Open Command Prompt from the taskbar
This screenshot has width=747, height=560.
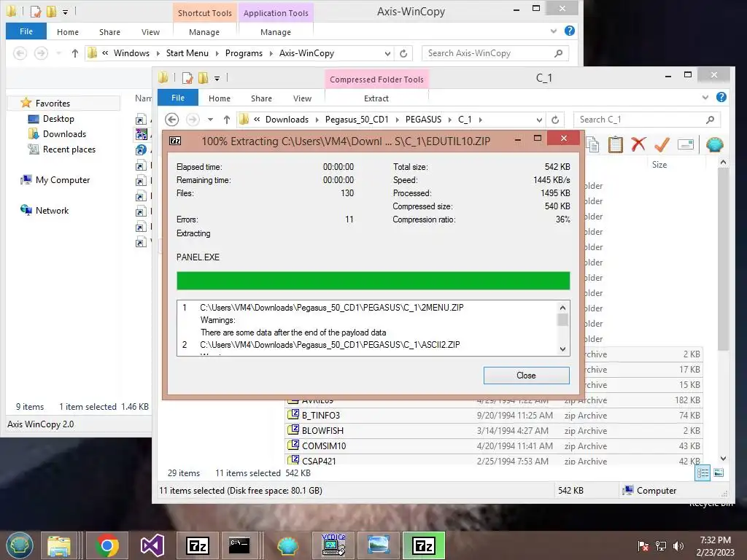click(x=239, y=545)
